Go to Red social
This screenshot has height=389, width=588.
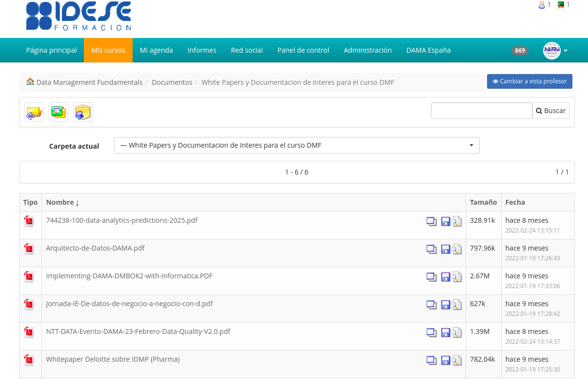(x=247, y=50)
